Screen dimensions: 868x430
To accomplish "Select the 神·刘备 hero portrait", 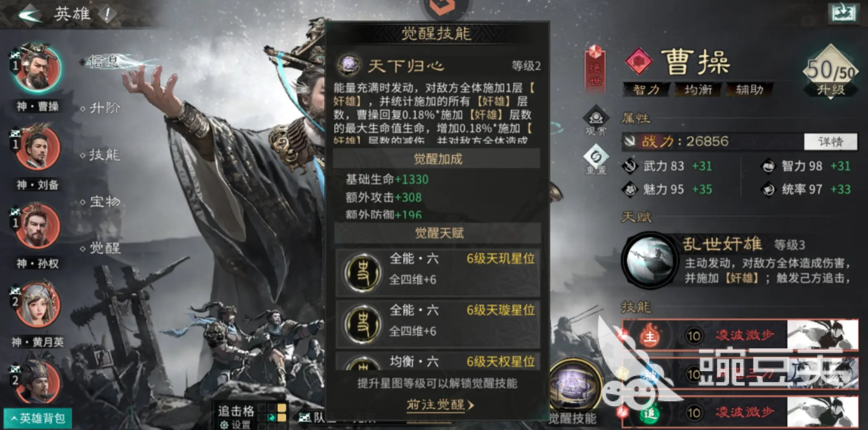I will click(x=37, y=147).
